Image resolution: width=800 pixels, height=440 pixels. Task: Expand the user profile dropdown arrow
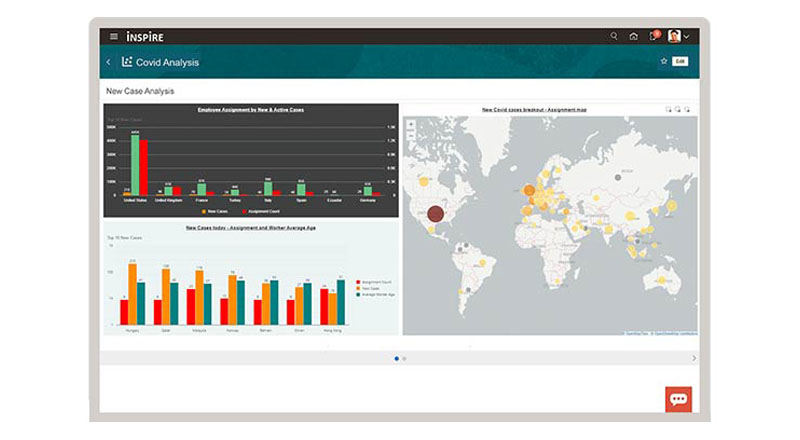point(687,36)
